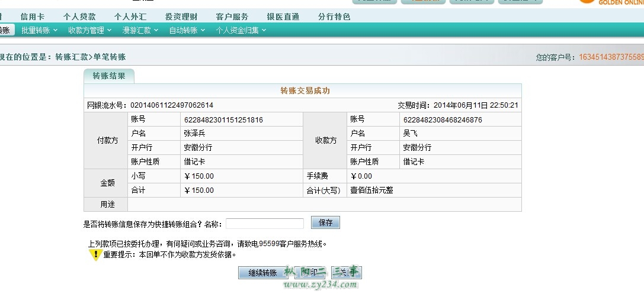
Task: Click the 用途 row header cell
Action: pyautogui.click(x=106, y=204)
